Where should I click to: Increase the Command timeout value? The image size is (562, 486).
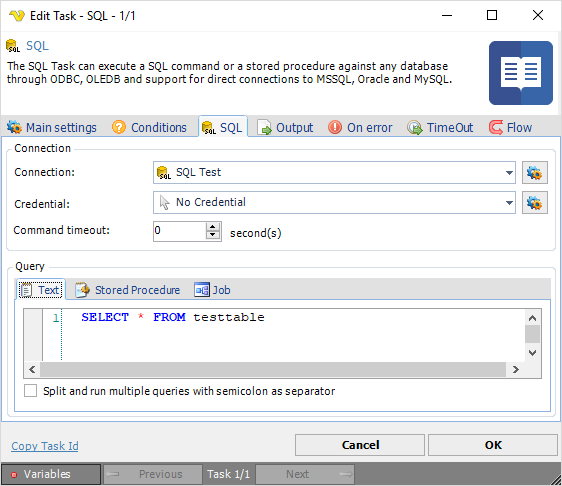point(213,227)
